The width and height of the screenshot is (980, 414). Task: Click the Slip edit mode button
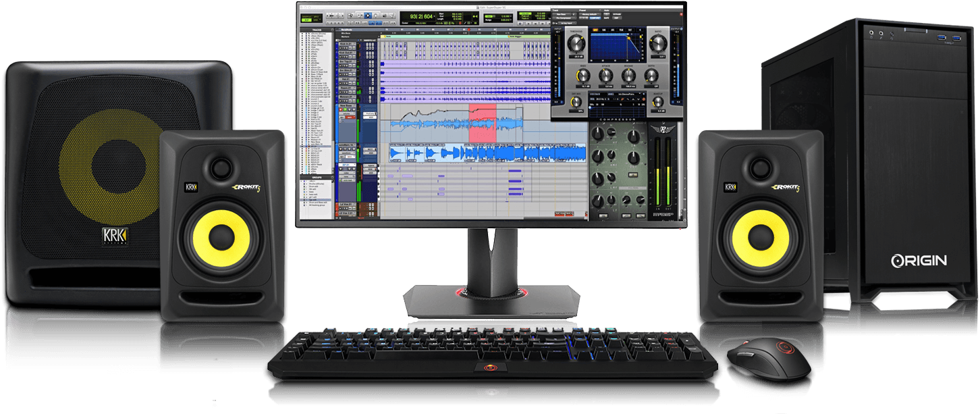[306, 20]
